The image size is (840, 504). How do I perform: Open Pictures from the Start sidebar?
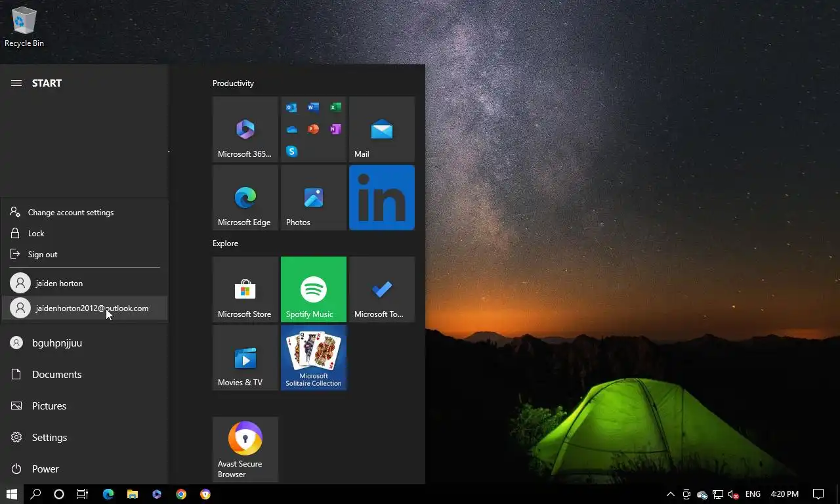click(84, 406)
